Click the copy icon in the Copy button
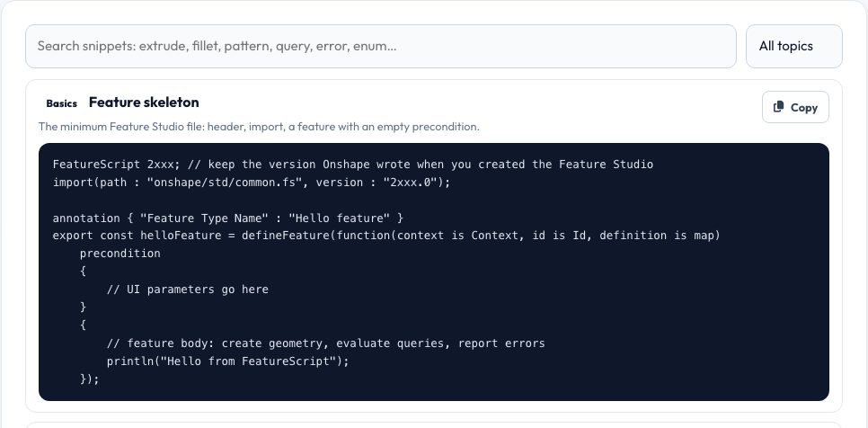This screenshot has height=428, width=868. (778, 107)
